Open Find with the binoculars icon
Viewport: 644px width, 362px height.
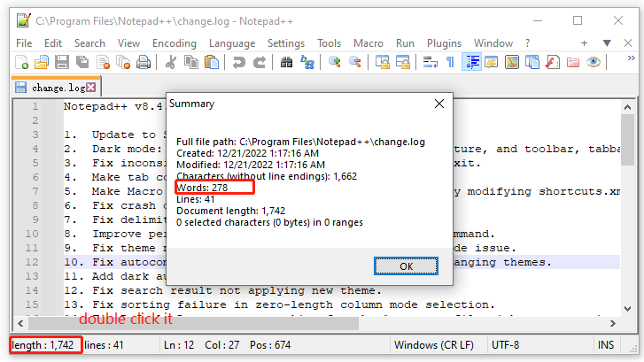click(287, 62)
